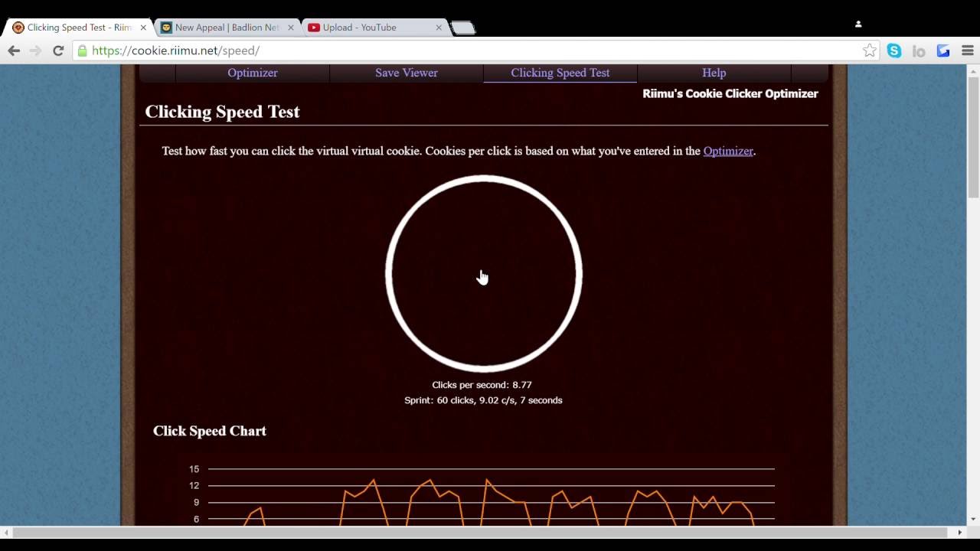
Task: Click the browser back arrow
Action: (x=14, y=51)
